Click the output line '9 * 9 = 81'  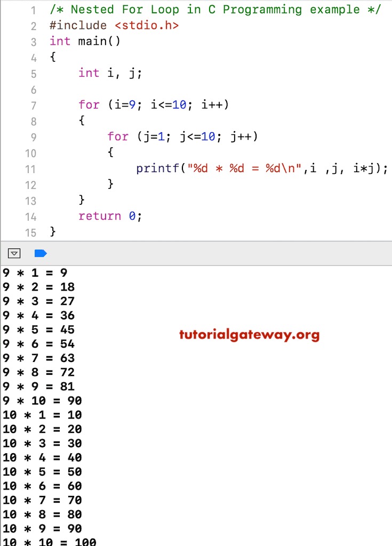click(x=39, y=387)
